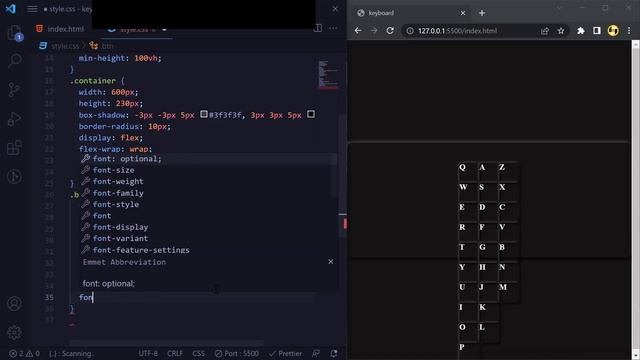Select the font-feature-settings suggestion

[208, 250]
